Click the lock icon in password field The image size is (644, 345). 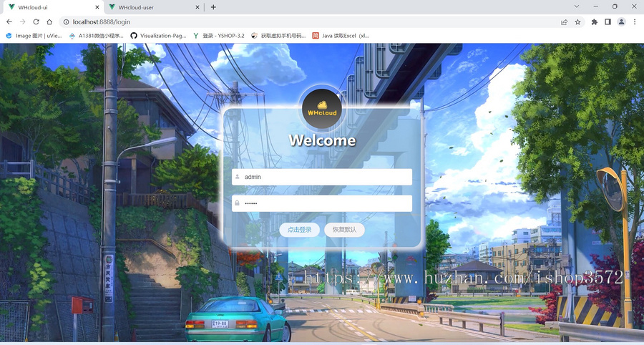[x=237, y=203]
